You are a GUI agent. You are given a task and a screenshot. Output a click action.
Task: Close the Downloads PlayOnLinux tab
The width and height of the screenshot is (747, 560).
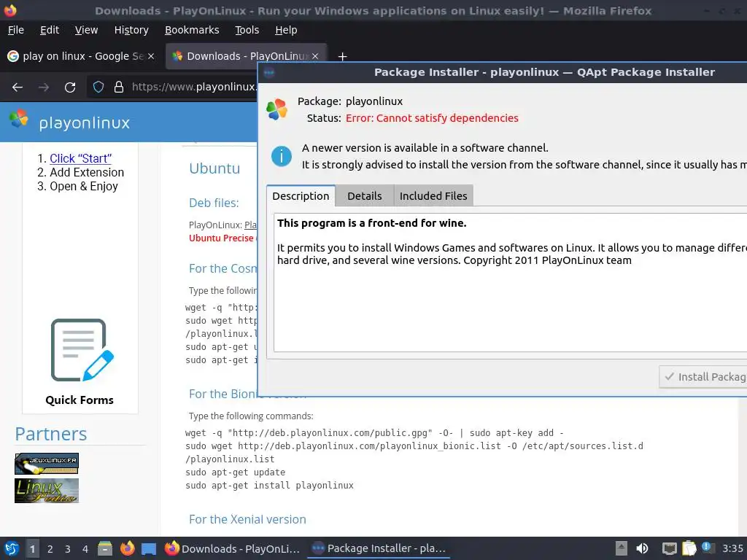pos(315,56)
